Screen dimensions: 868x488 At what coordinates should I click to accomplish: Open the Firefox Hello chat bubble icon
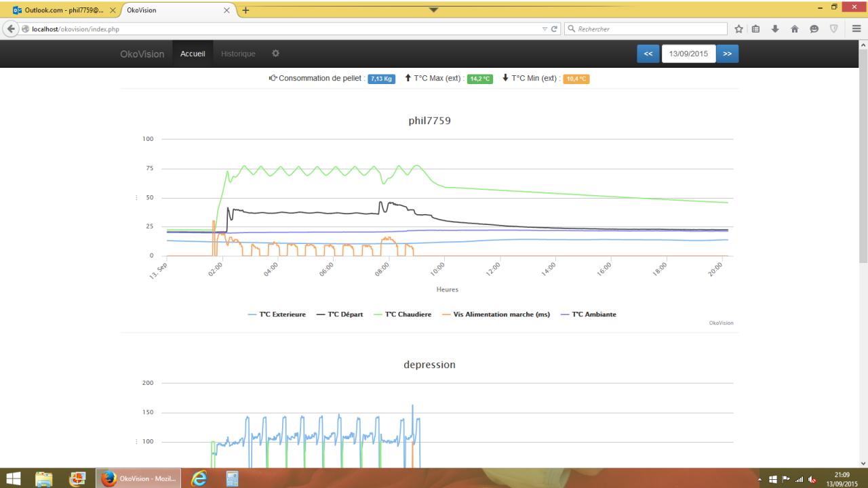pyautogui.click(x=814, y=29)
